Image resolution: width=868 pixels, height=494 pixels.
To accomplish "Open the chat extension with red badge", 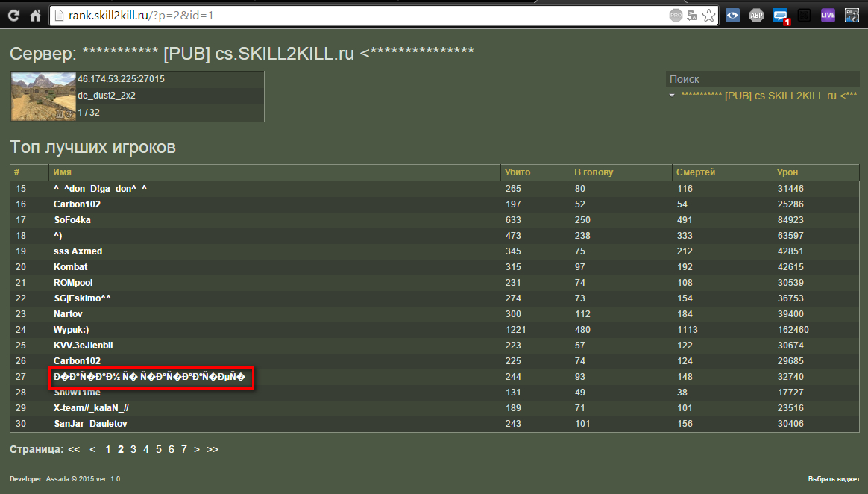I will [x=781, y=16].
